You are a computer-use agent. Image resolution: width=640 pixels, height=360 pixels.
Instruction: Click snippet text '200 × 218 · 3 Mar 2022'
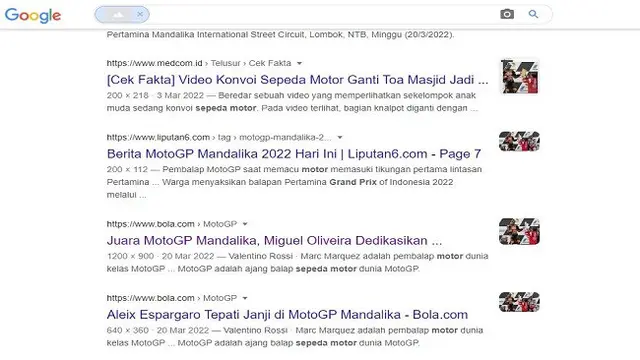(155, 96)
